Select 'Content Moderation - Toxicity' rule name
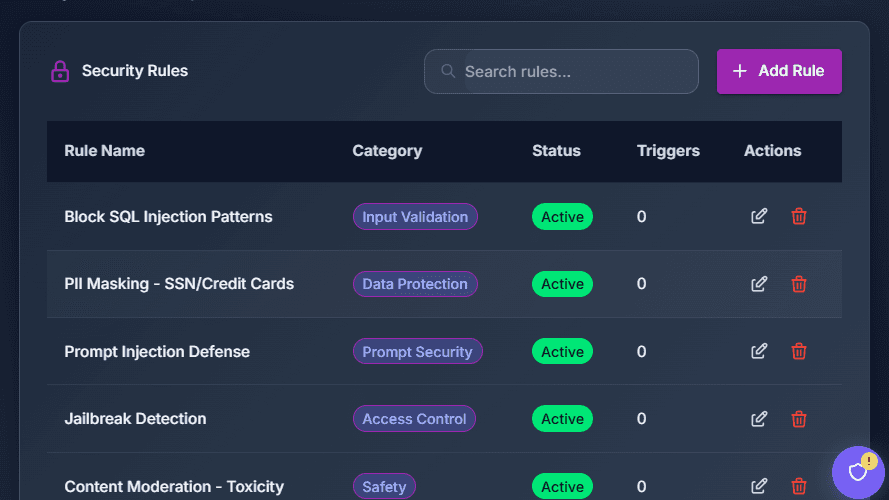Image resolution: width=889 pixels, height=500 pixels. (x=174, y=486)
